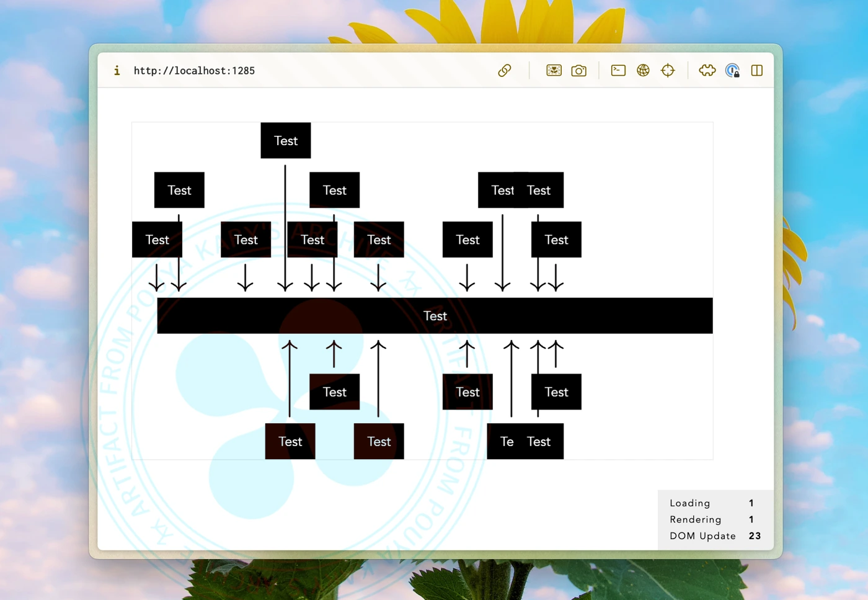Image resolution: width=868 pixels, height=600 pixels.
Task: Click the truncated 'Te' box at bottom
Action: (x=501, y=442)
